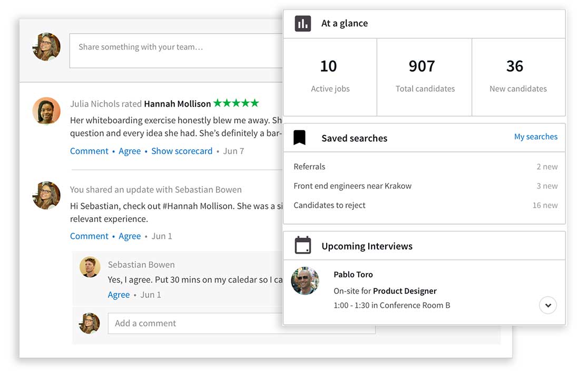This screenshot has width=588, height=377.
Task: Select the Referrals saved search
Action: 309,167
